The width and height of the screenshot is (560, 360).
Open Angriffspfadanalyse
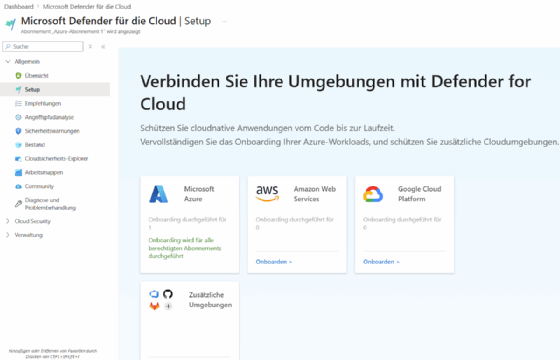tap(49, 117)
